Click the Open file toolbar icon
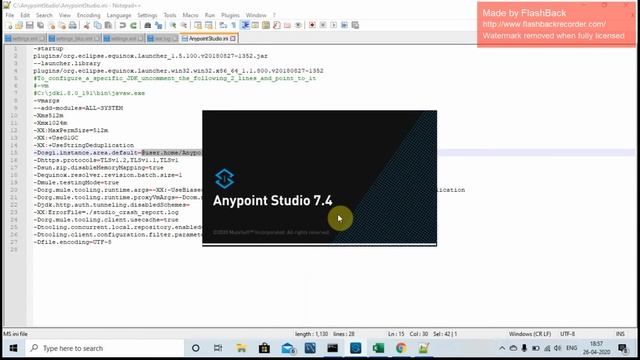Screen dimensions: 640x360 pos(19,25)
